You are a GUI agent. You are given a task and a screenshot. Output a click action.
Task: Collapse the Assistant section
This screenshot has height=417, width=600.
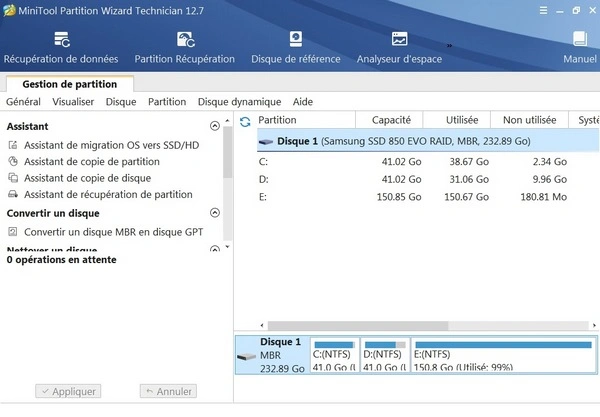[x=215, y=127]
